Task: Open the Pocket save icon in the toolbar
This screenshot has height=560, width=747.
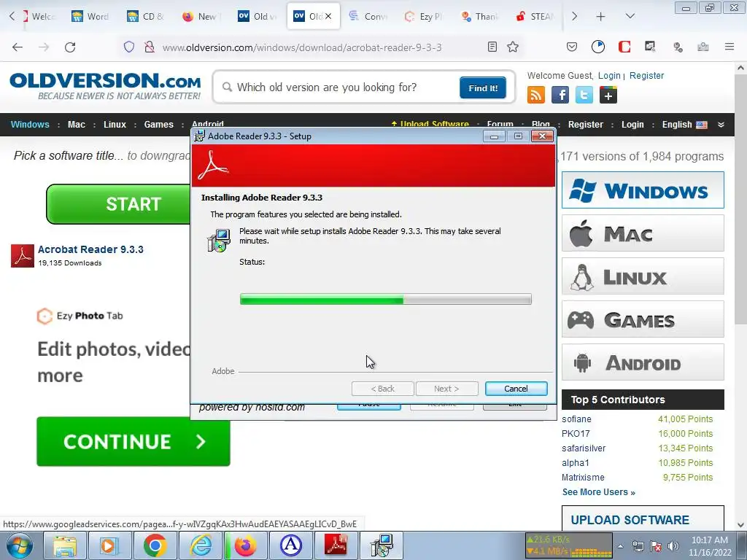Action: (x=572, y=47)
